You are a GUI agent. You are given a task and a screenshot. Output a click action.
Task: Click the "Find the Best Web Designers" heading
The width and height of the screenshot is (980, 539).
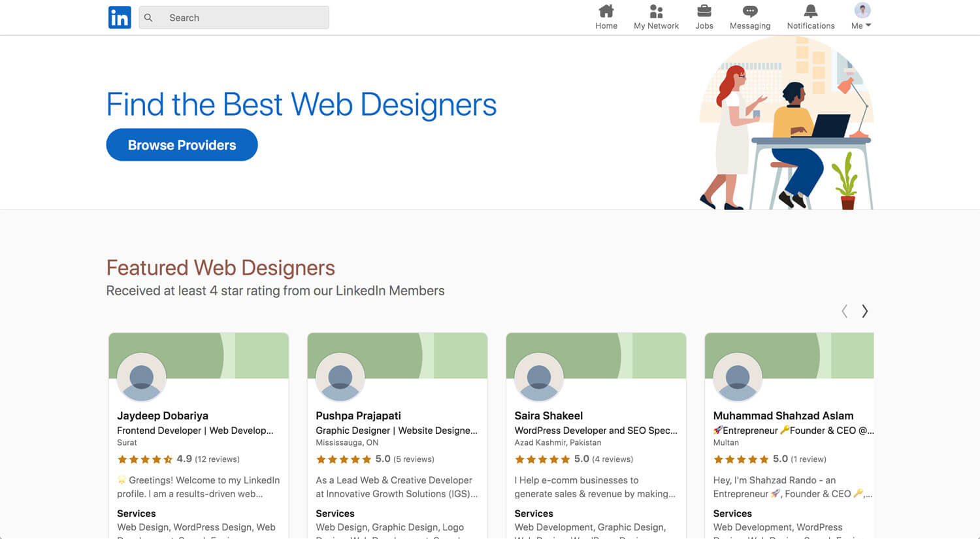301,105
